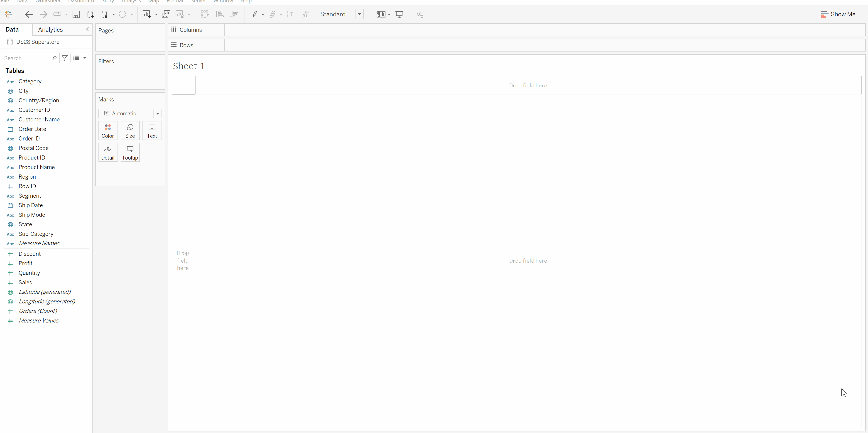Screen dimensions: 868x433
Task: Click the New Data Source icon
Action: pos(90,14)
